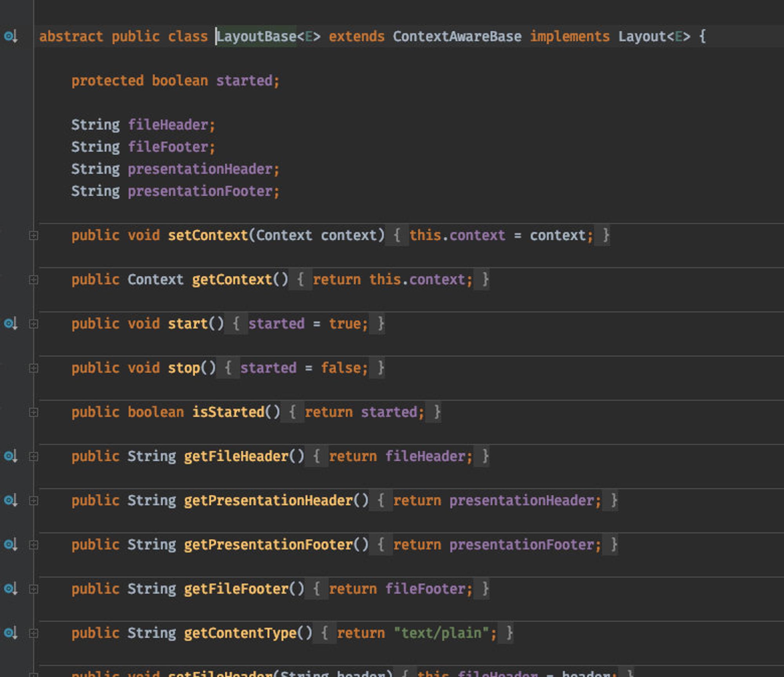Unfold the getPresentationFooter() method
This screenshot has width=784, height=677.
coord(34,545)
